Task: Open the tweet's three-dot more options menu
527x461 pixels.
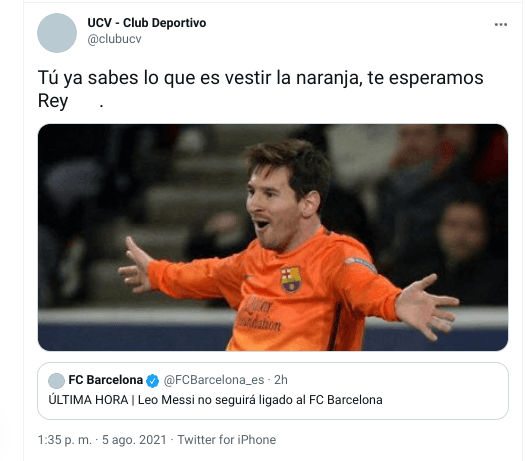Action: click(x=500, y=25)
